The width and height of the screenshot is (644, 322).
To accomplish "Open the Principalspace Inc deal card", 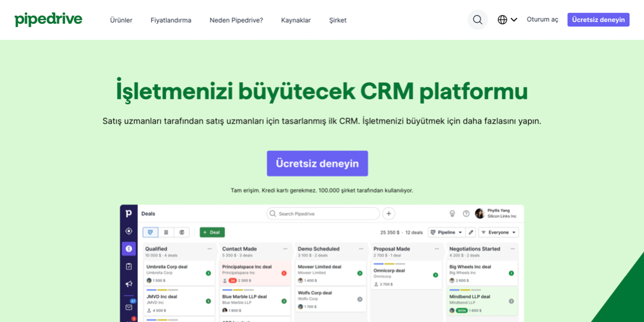I will click(x=254, y=273).
